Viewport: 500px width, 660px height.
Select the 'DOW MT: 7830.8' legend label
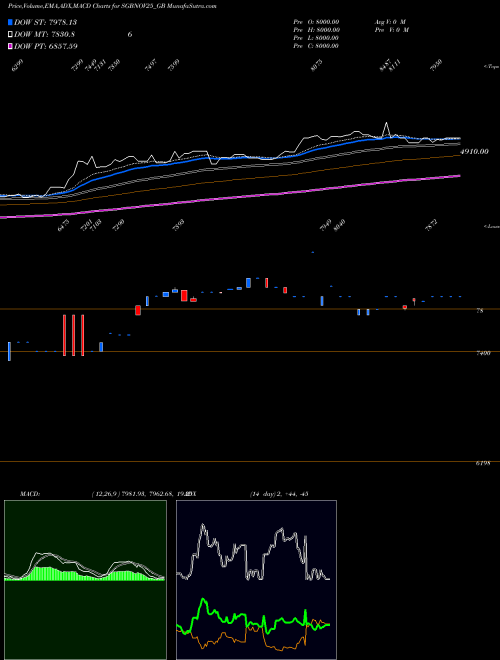[x=45, y=35]
